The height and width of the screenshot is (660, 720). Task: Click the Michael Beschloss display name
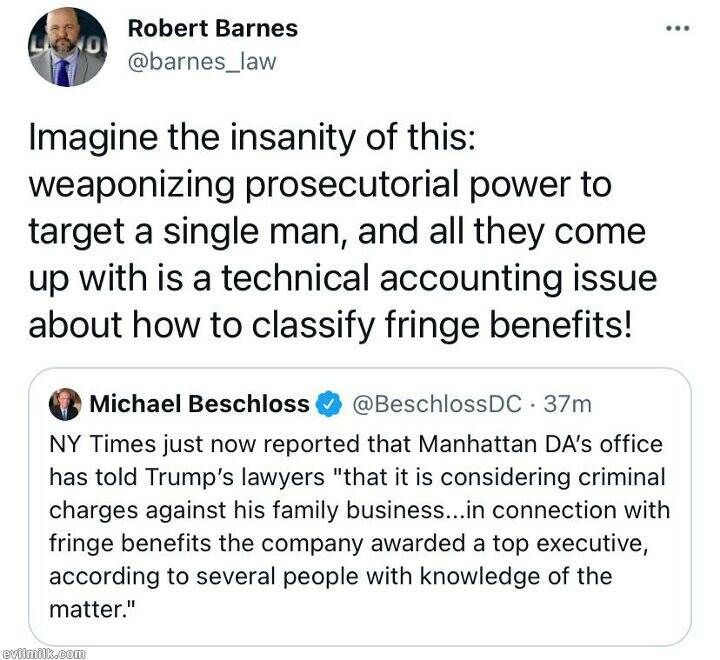[x=198, y=404]
